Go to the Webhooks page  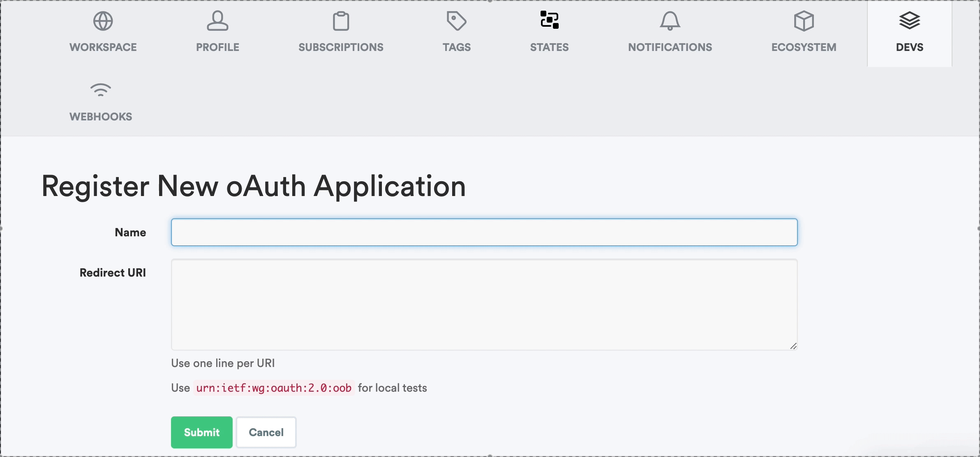[x=101, y=116]
